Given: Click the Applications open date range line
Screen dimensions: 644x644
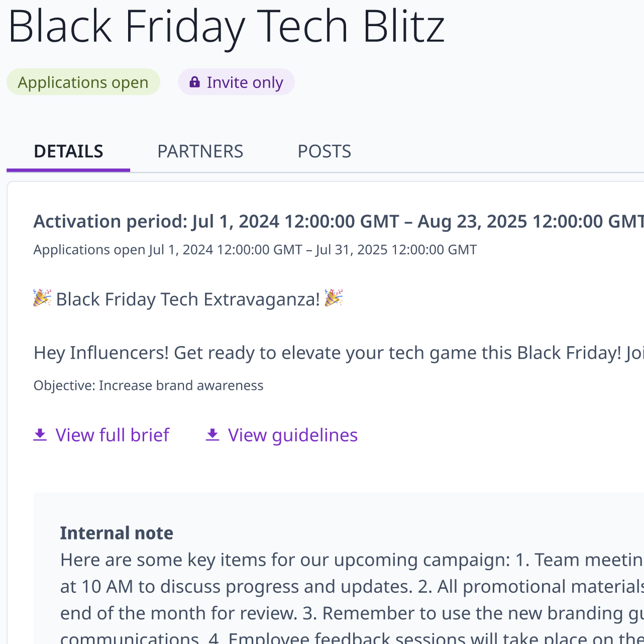Looking at the screenshot, I should (x=255, y=250).
